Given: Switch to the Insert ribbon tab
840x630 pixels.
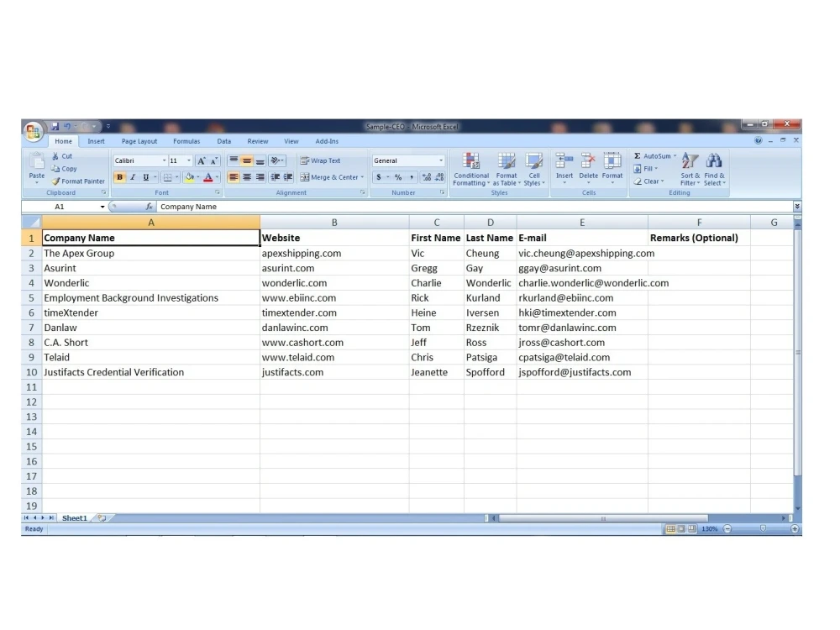Looking at the screenshot, I should (x=96, y=141).
